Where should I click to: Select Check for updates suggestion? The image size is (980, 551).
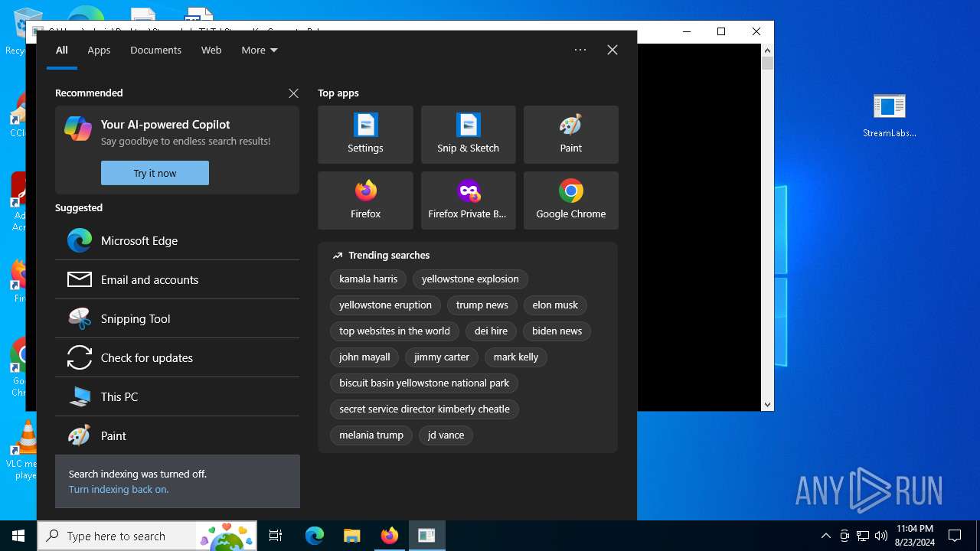177,357
